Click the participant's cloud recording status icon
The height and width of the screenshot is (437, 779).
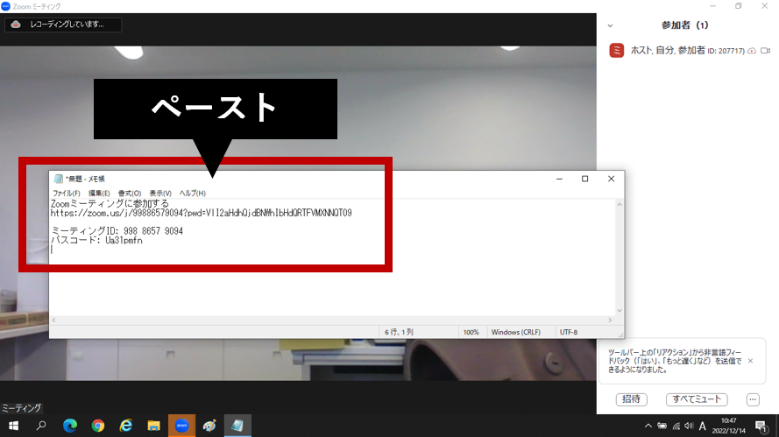pos(752,51)
